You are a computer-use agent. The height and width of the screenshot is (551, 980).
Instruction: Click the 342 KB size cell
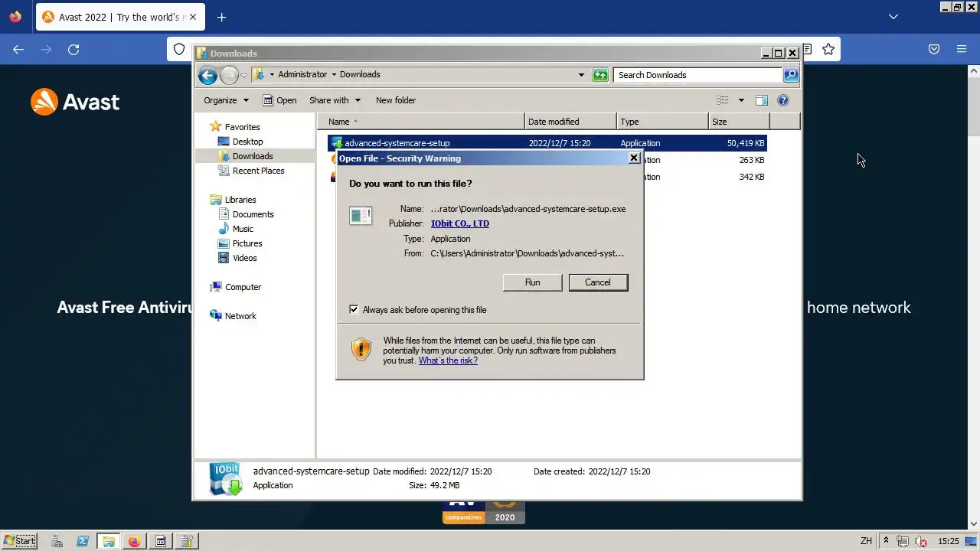(751, 177)
